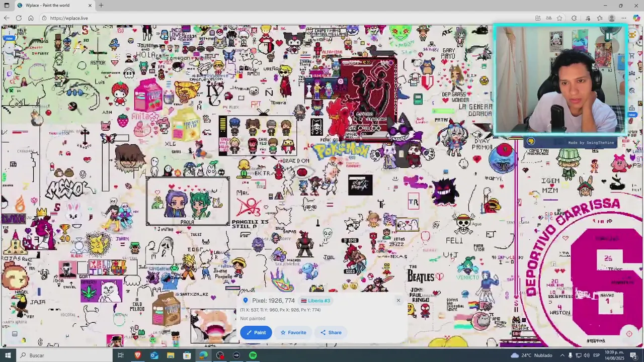Click the Paint button in pixel popup

(256, 332)
